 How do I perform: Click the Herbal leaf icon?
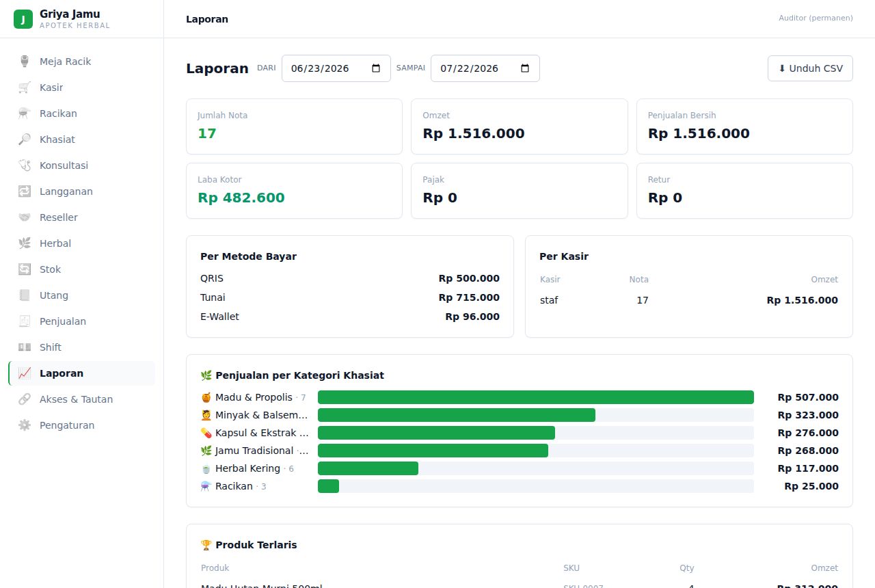[25, 243]
